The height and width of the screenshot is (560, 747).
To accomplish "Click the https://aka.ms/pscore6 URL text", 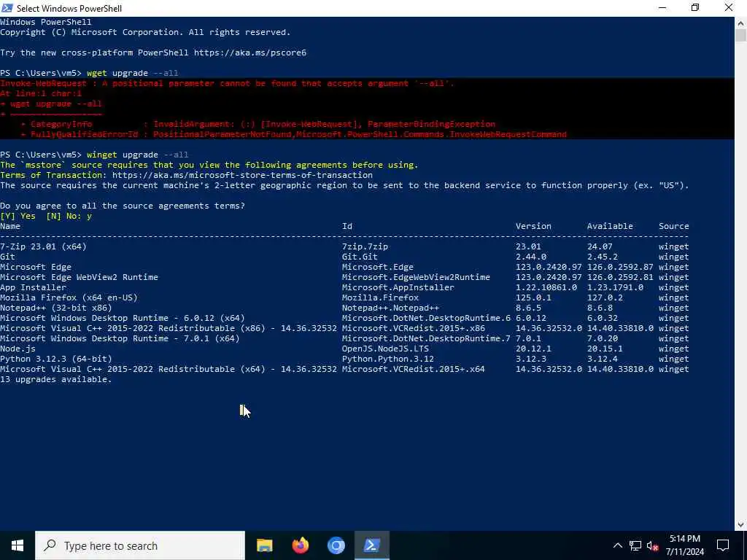I will coord(249,52).
